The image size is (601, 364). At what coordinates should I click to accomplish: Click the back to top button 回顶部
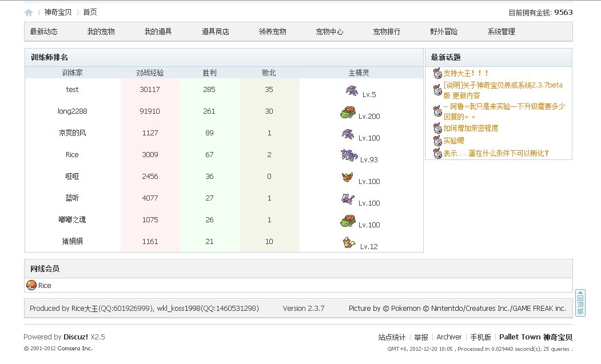point(580,303)
